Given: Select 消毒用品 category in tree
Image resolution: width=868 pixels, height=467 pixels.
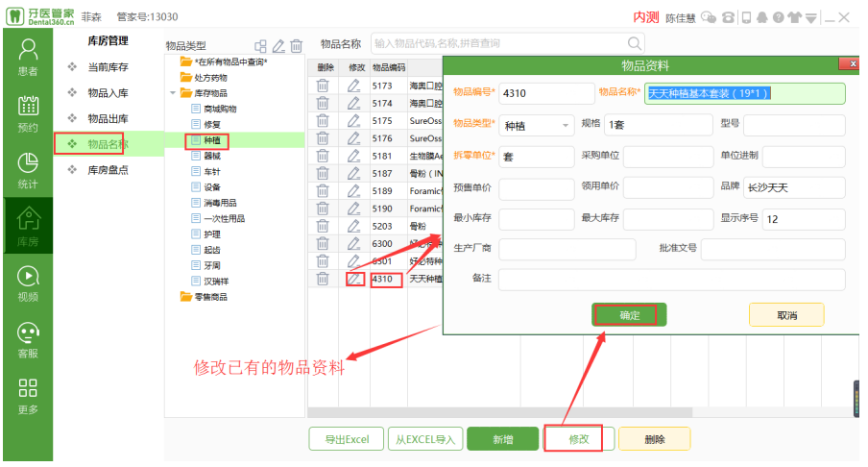Looking at the screenshot, I should pos(214,203).
